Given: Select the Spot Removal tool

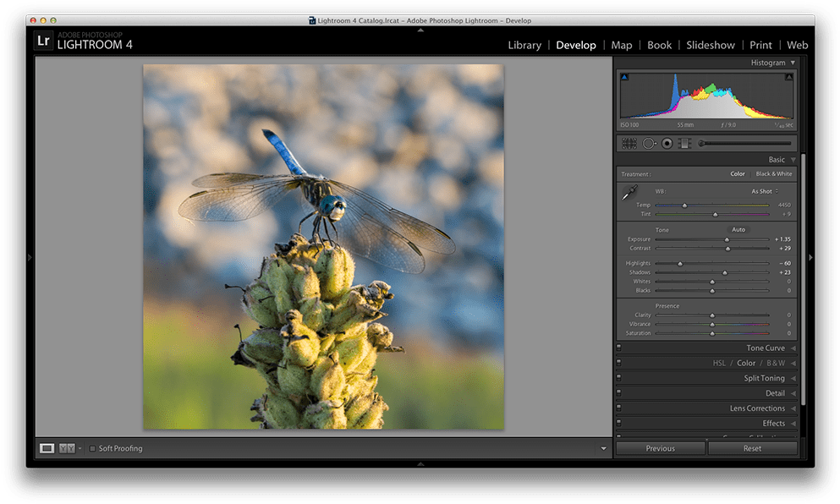Looking at the screenshot, I should (649, 143).
